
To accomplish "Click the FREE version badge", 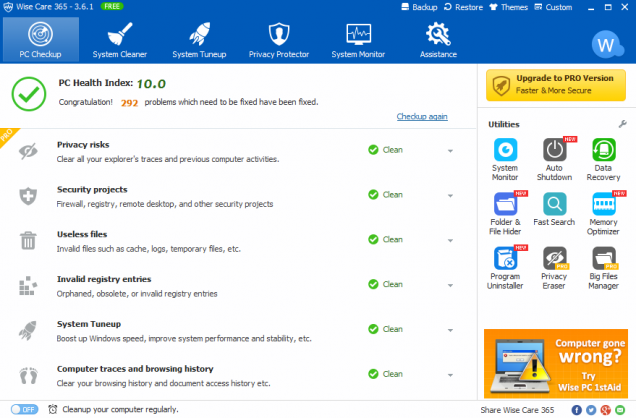I will pos(112,6).
